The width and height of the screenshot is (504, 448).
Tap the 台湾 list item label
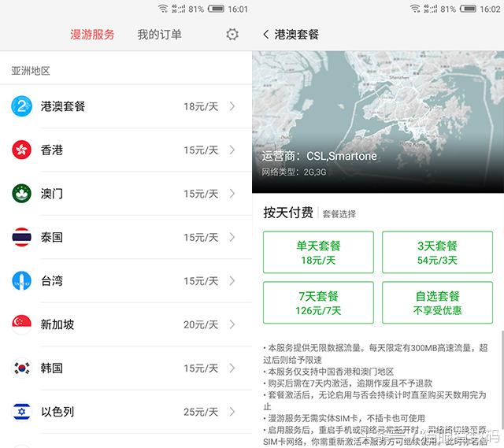tap(51, 281)
